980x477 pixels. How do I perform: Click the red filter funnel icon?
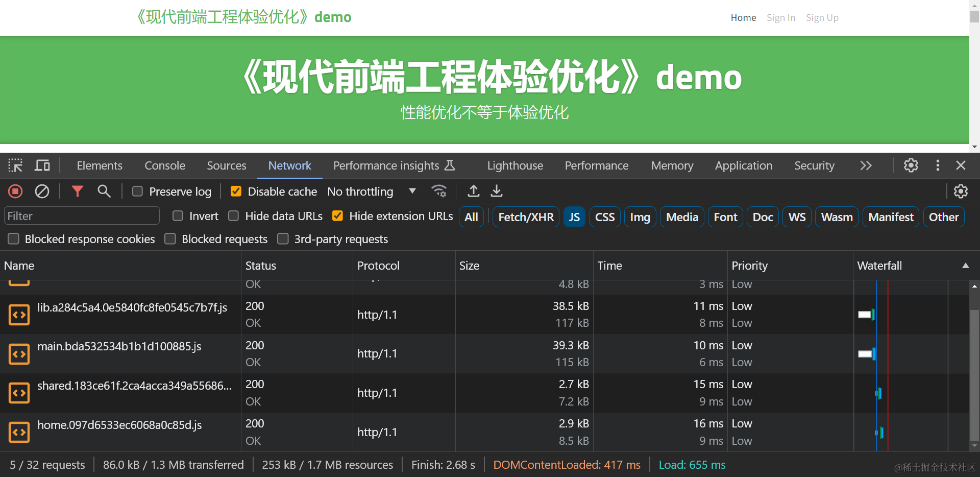tap(78, 192)
